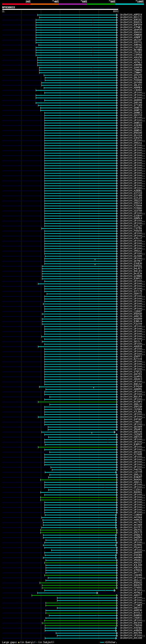
Task: Open hit UniRef100_A8Q0J1
Action: coord(131,482)
